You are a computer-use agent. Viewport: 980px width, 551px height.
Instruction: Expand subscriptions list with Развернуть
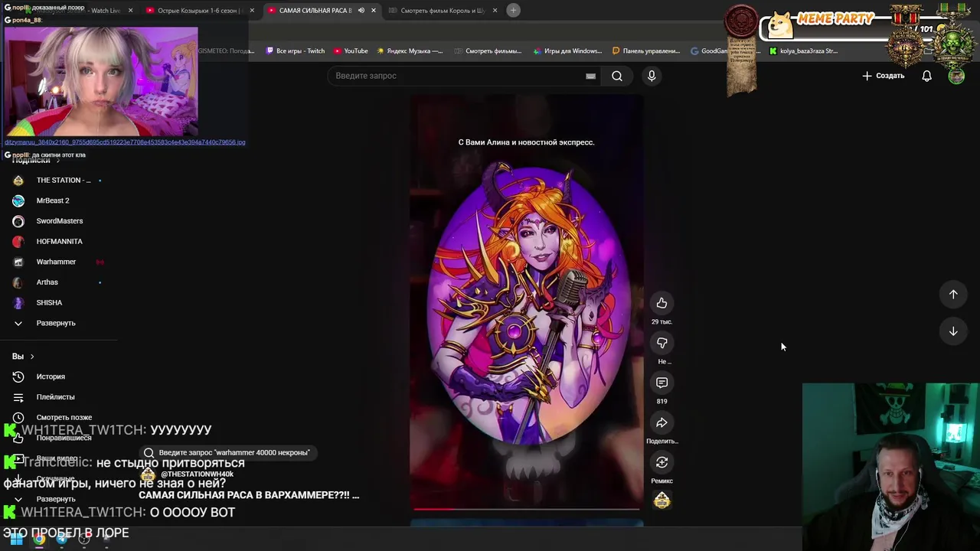coord(56,323)
